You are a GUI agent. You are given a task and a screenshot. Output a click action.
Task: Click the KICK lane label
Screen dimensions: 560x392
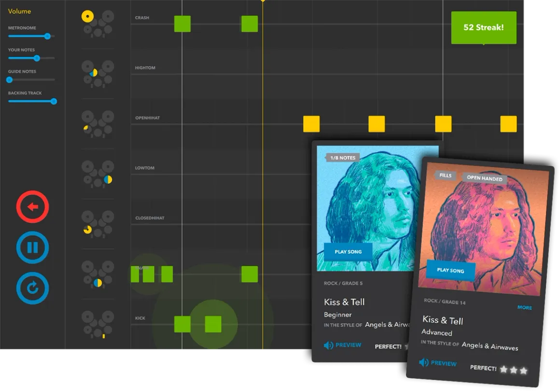[x=140, y=318]
